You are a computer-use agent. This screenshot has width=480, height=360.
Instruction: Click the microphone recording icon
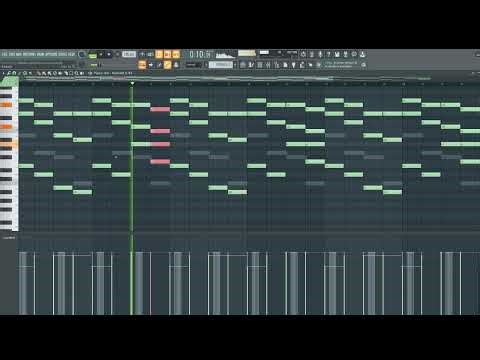320,54
